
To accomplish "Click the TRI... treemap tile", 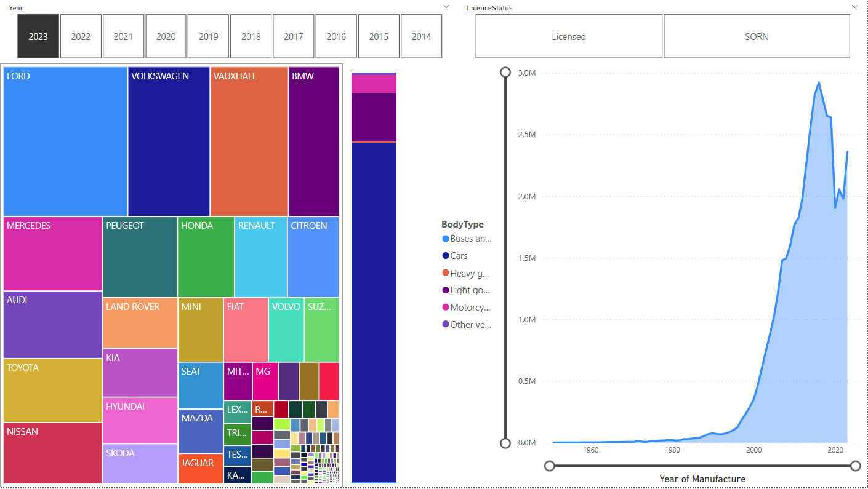I will tap(238, 434).
